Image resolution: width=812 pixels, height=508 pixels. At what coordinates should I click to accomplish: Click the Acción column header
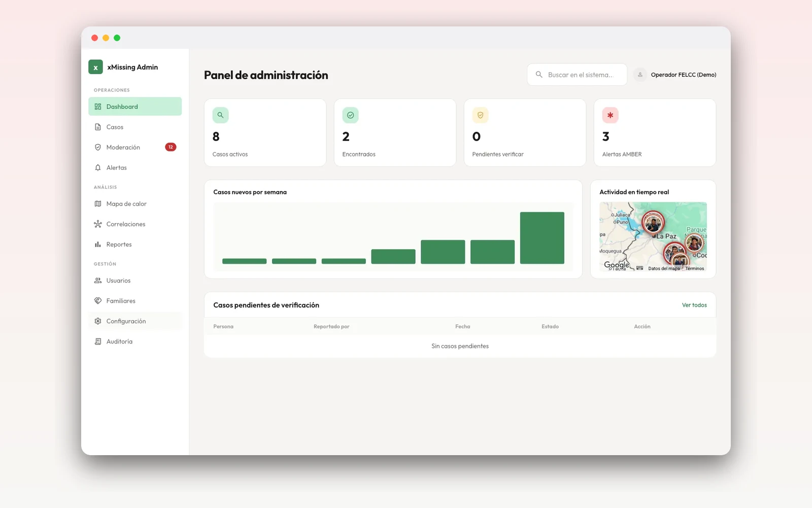[642, 327]
